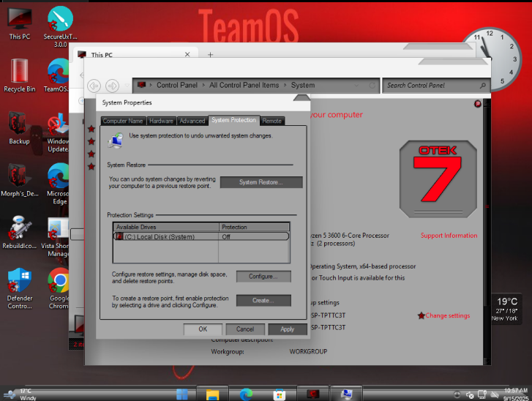Open File Explorer from the taskbar
The image size is (532, 401).
click(212, 394)
